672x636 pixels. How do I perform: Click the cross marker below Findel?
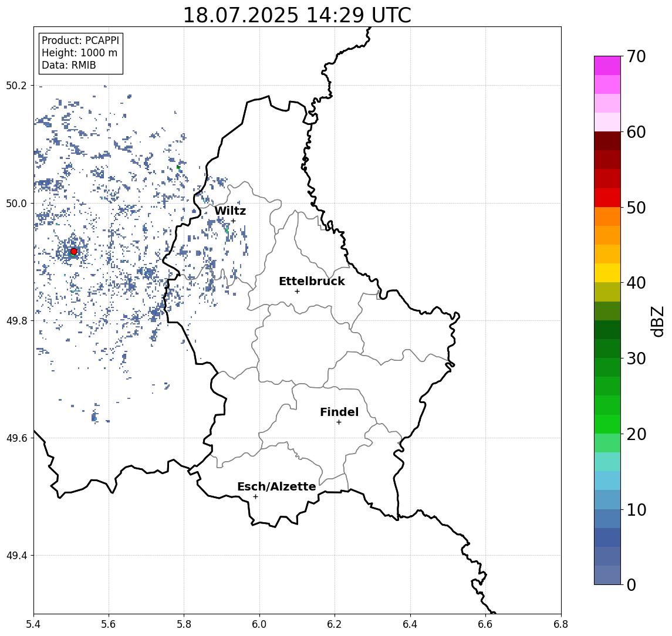coord(339,422)
